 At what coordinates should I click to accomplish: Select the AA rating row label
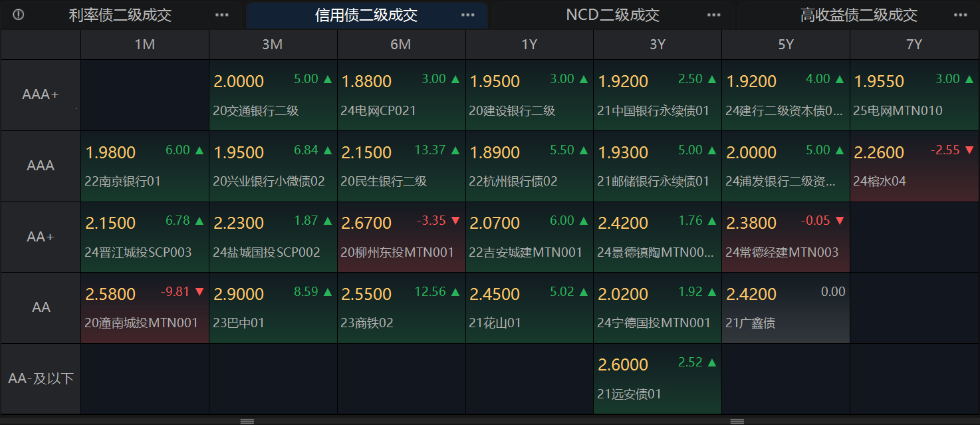(41, 308)
